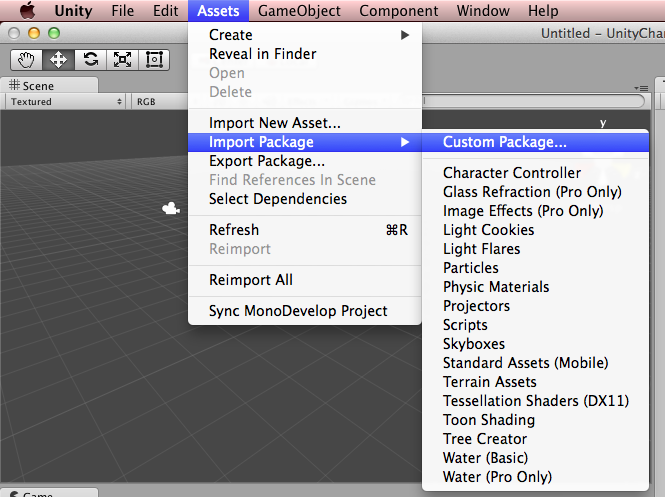The height and width of the screenshot is (497, 665).
Task: Switch to the Scene tab
Action: tap(49, 86)
